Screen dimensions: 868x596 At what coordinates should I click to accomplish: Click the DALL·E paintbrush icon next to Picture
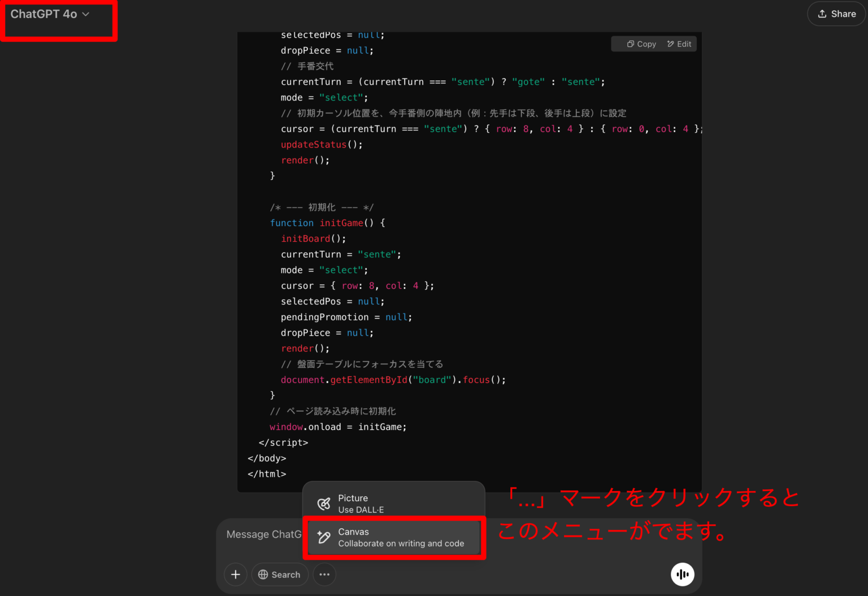tap(324, 503)
